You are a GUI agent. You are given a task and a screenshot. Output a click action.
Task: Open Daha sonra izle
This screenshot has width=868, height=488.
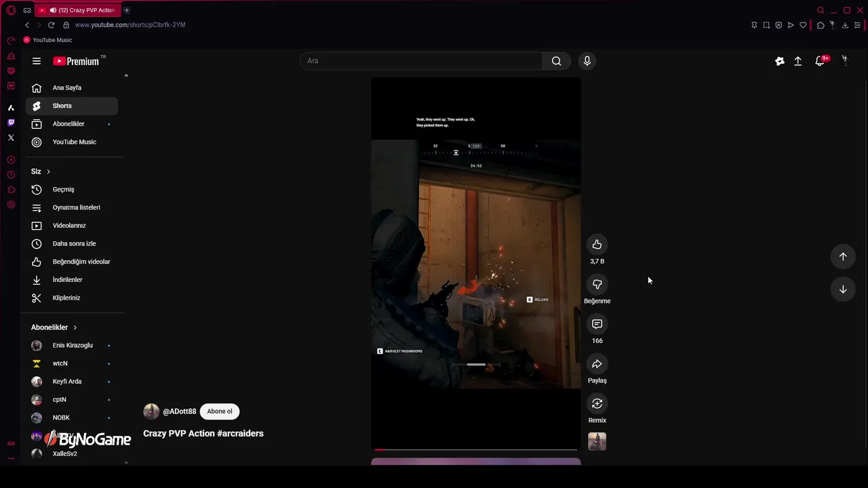click(72, 244)
